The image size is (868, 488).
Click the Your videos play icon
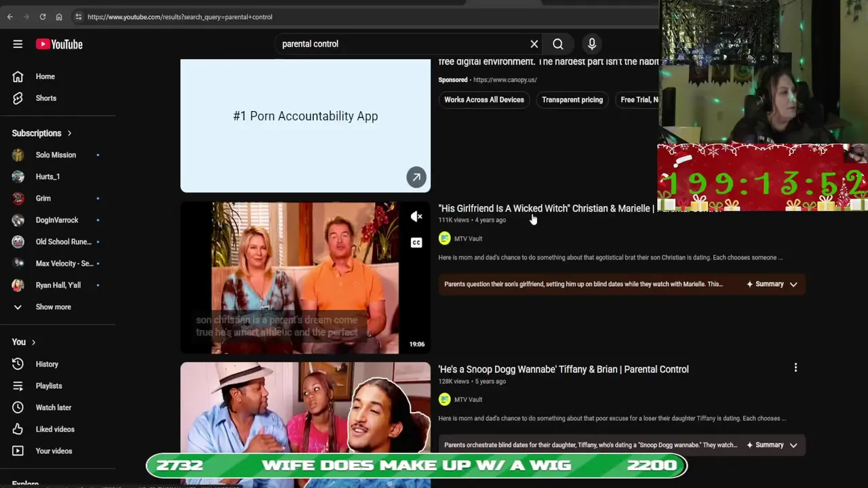click(x=18, y=451)
